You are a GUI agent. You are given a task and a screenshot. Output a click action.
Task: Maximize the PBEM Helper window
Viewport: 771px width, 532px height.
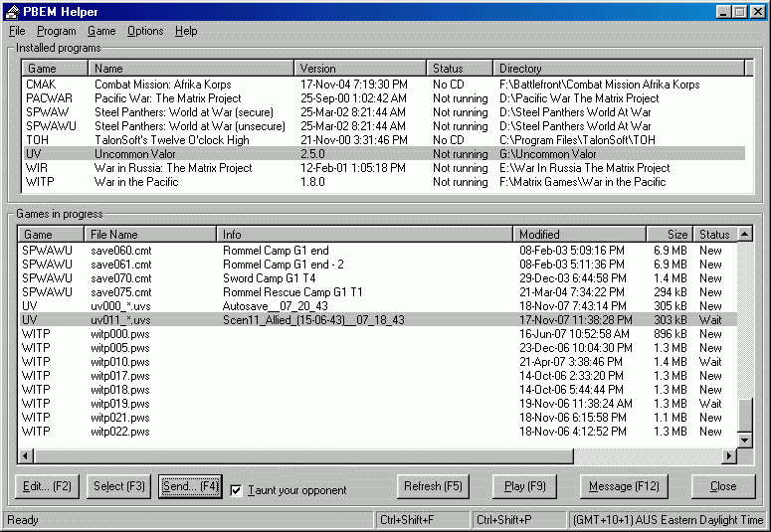(x=740, y=12)
